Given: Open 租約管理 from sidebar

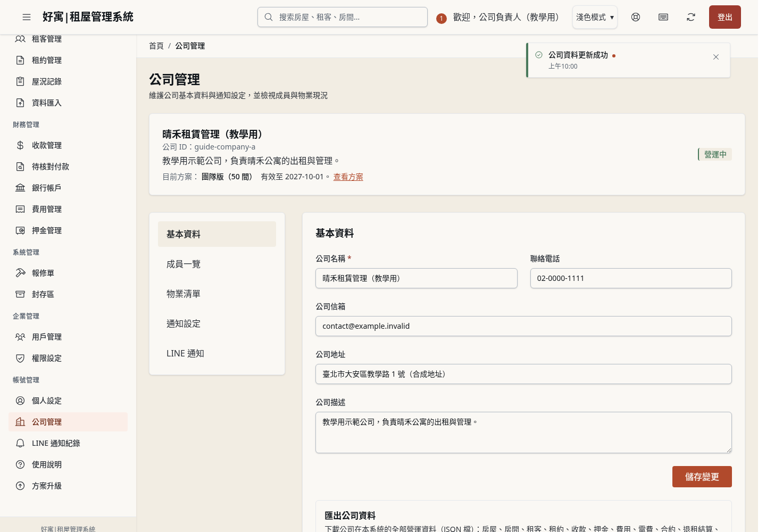Looking at the screenshot, I should click(68, 60).
